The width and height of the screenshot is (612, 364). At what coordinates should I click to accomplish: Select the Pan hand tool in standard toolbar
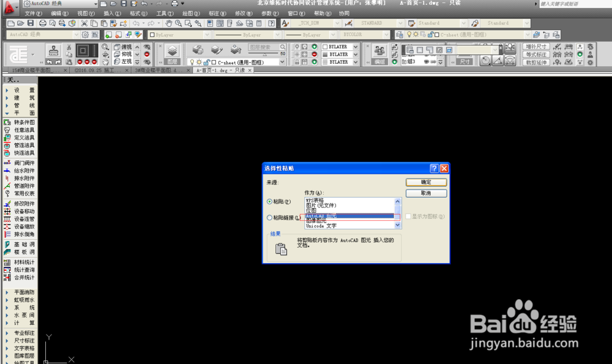click(x=169, y=23)
